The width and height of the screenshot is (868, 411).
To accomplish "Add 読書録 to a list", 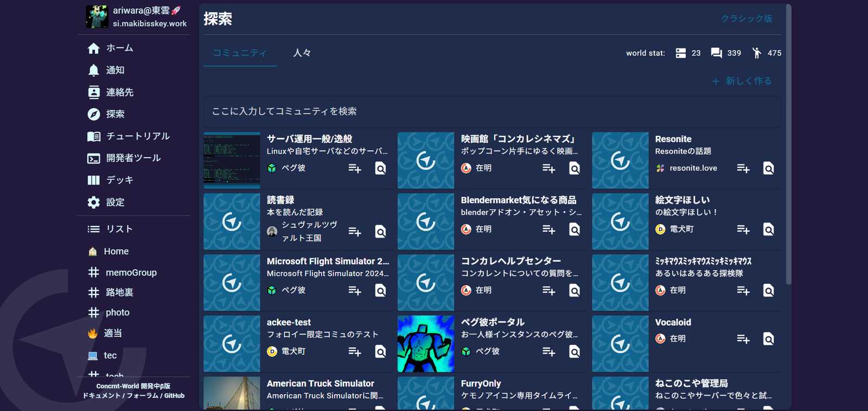I will pos(355,232).
